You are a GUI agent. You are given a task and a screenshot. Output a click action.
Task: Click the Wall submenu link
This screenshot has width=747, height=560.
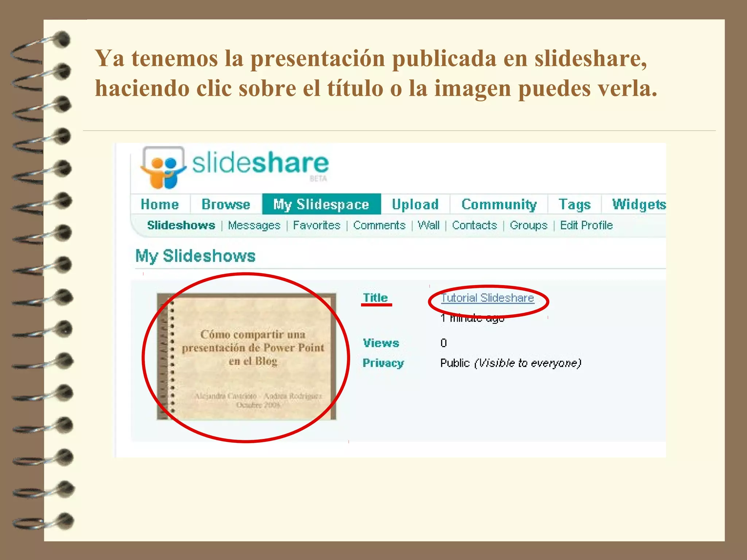pyautogui.click(x=429, y=225)
